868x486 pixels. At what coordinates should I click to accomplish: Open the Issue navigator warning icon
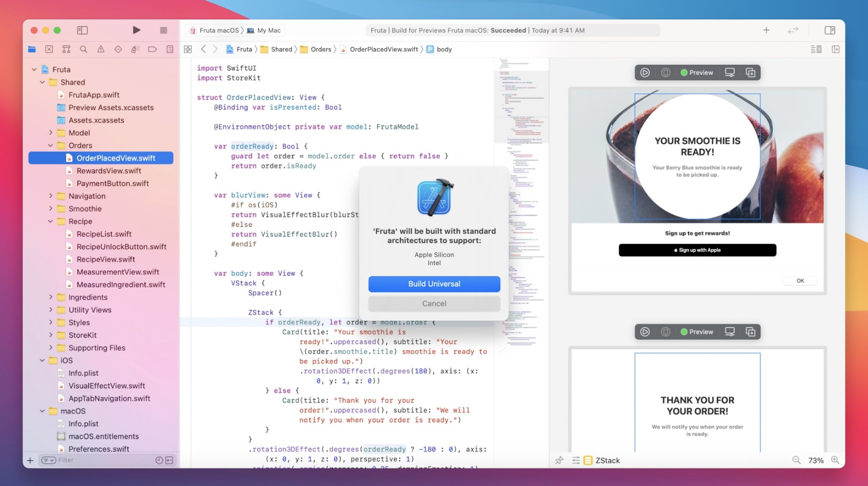pyautogui.click(x=101, y=49)
